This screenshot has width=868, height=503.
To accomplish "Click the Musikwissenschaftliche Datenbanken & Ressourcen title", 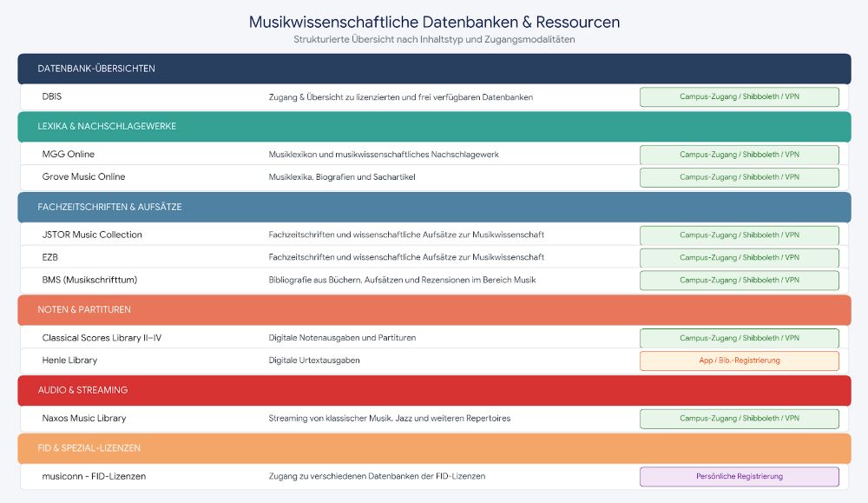I will click(434, 23).
